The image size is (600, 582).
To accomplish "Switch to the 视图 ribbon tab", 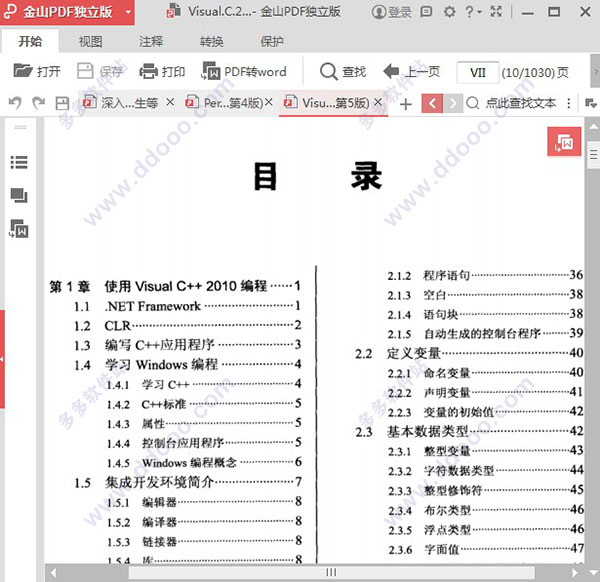I will tap(90, 41).
